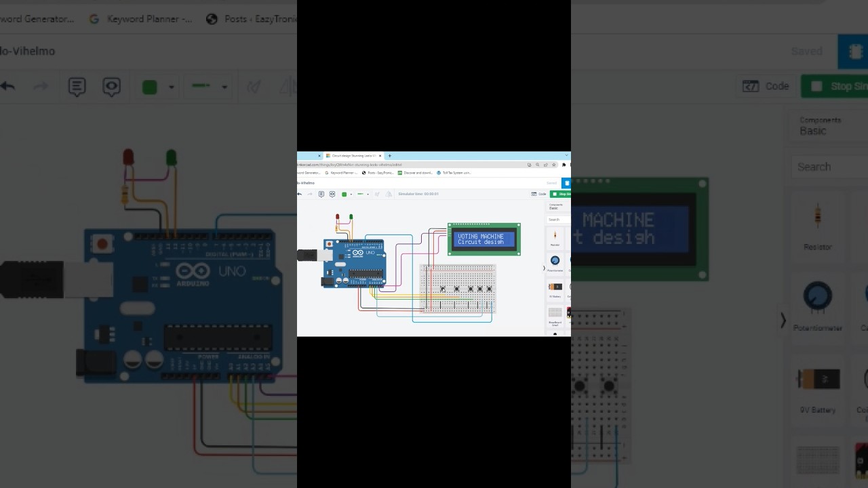Click the mirror tool icon in center frame
Image resolution: width=868 pixels, height=488 pixels.
[x=389, y=194]
